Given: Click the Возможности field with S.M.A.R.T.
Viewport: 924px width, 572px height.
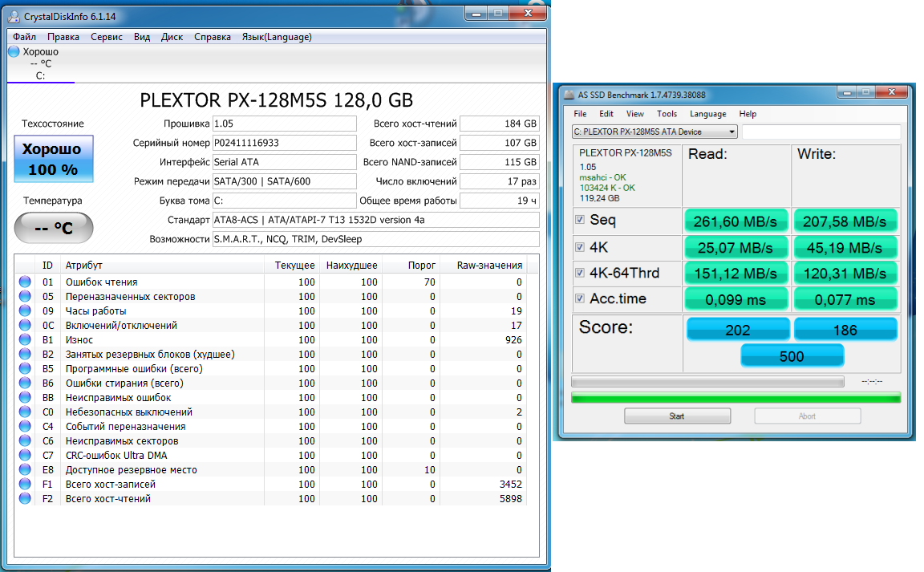Looking at the screenshot, I should (375, 239).
